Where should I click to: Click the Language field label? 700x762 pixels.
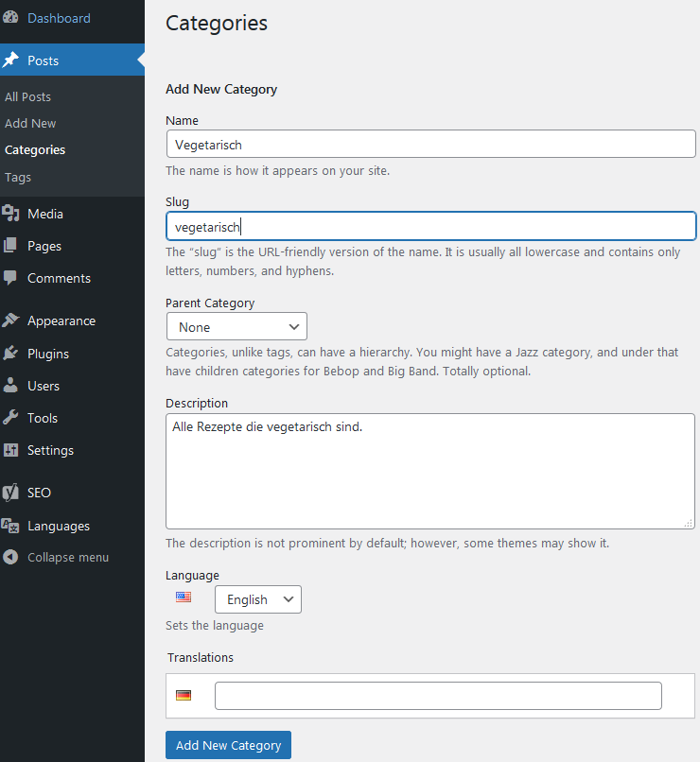192,576
